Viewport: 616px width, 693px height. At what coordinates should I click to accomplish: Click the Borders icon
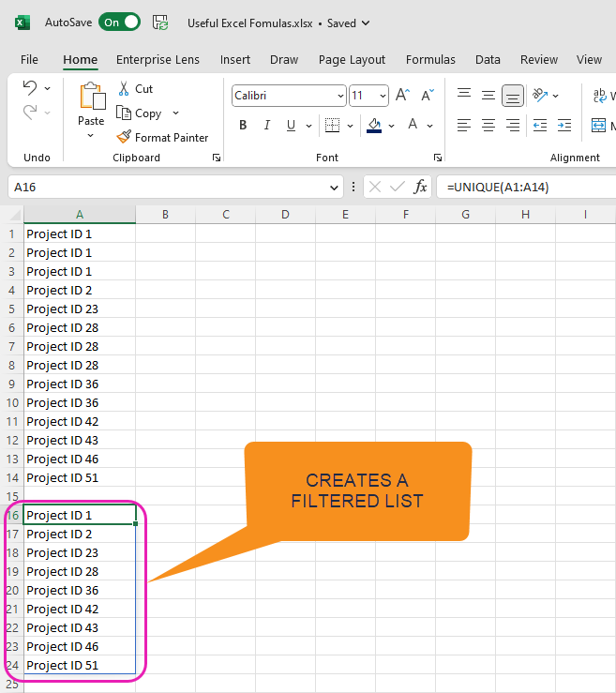pos(332,126)
